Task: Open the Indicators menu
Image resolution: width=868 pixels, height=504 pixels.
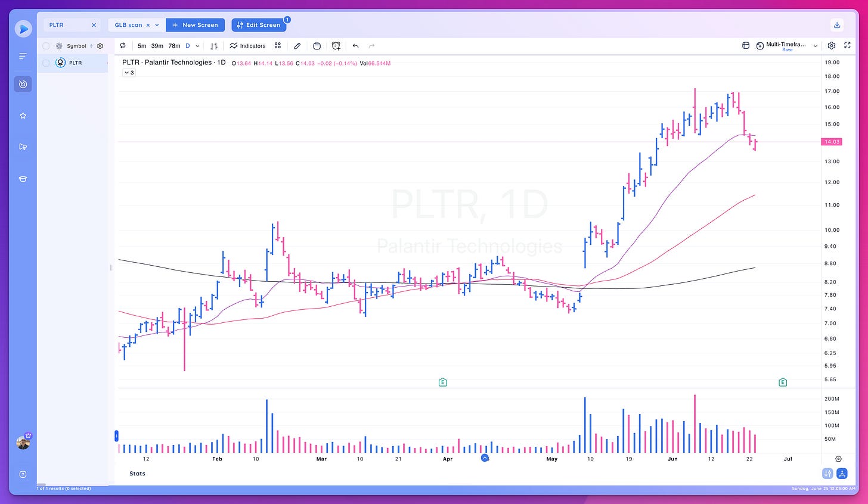Action: [x=247, y=46]
